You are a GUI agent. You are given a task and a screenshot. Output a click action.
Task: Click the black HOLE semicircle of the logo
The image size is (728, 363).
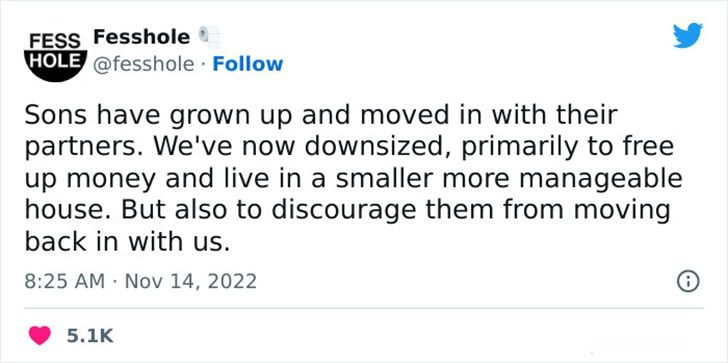(56, 66)
